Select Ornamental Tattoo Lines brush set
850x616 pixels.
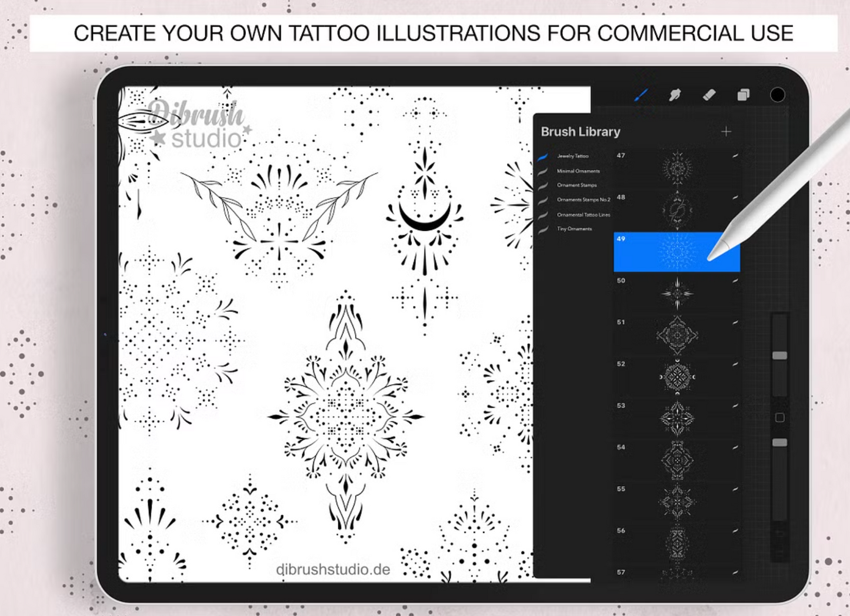point(584,214)
